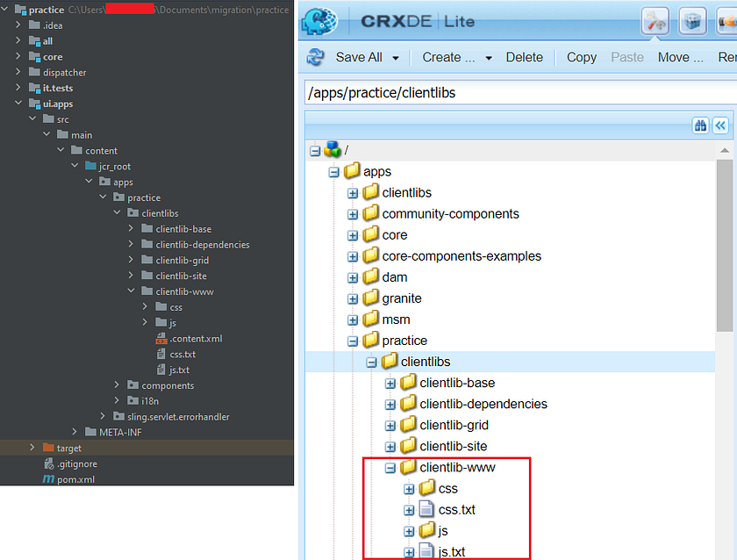
Task: Click Save All button
Action: 359,57
